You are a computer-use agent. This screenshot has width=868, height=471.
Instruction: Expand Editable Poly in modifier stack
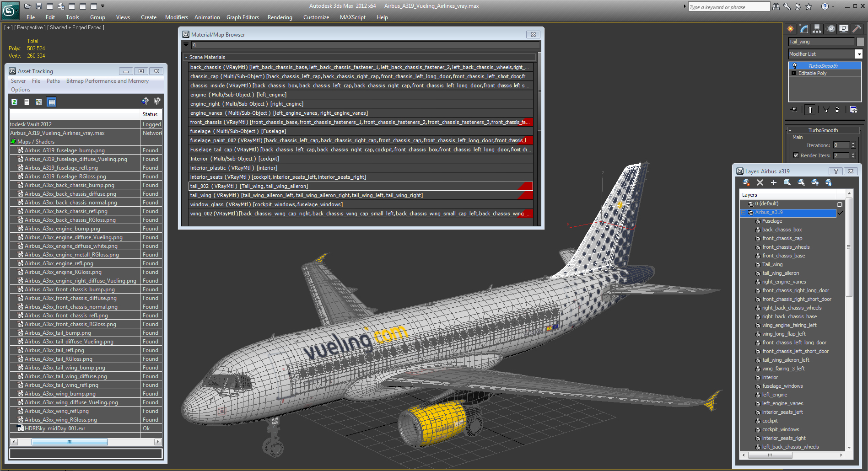tap(794, 73)
